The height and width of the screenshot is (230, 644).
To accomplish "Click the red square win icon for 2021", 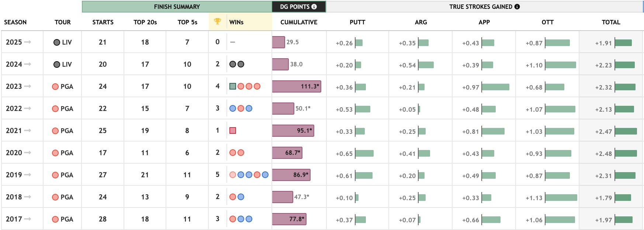I will pyautogui.click(x=233, y=130).
